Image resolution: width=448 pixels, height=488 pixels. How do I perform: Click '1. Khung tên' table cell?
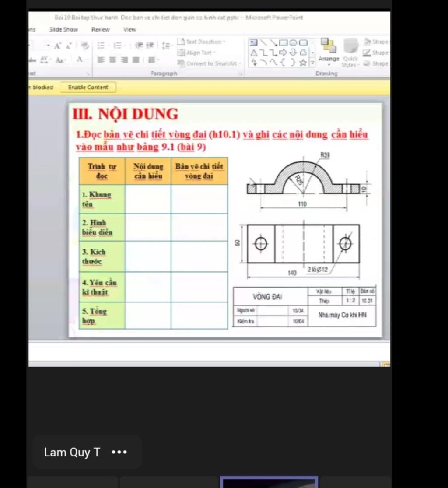click(x=102, y=199)
